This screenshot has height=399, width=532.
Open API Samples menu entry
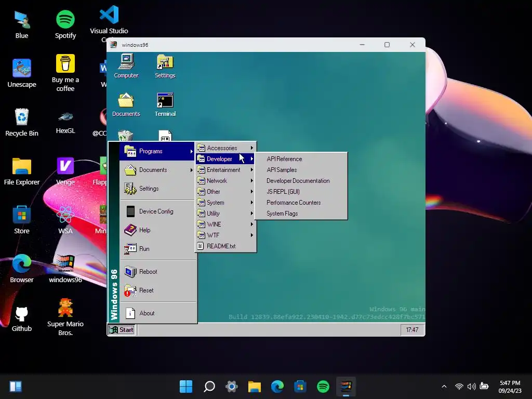(301, 170)
